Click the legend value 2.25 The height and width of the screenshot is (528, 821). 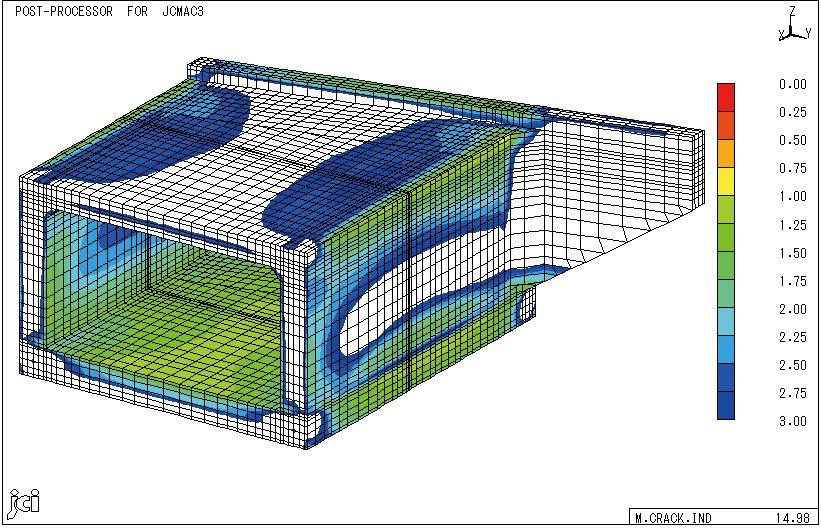click(792, 337)
